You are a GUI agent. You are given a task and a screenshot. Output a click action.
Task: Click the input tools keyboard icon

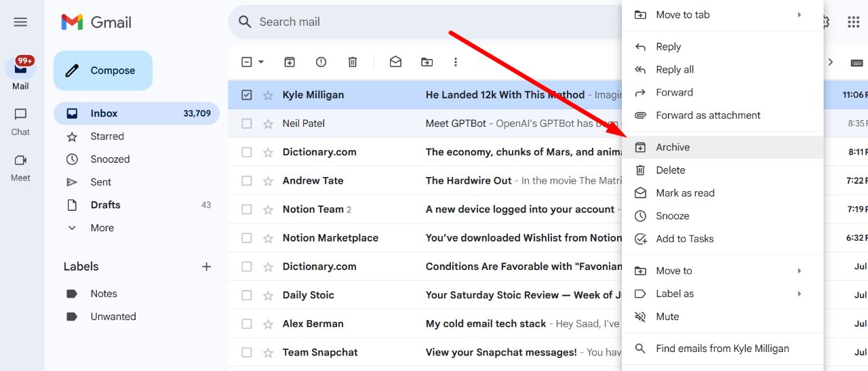(856, 62)
